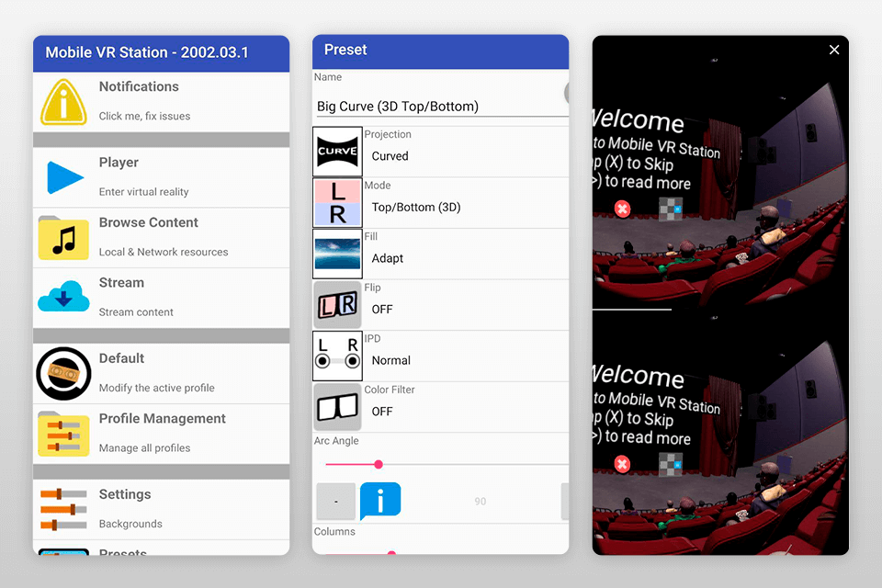Toggle Flip setting OFF
882x588 pixels.
tap(382, 310)
